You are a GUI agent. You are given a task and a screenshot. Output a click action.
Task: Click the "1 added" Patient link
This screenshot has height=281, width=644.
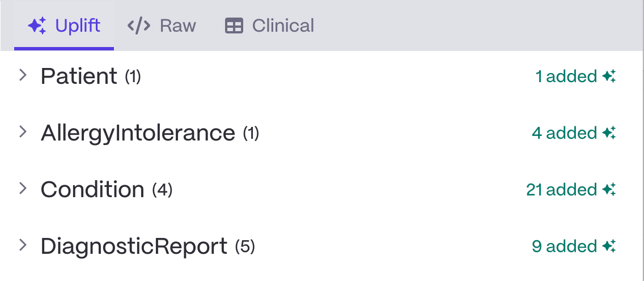coord(566,76)
